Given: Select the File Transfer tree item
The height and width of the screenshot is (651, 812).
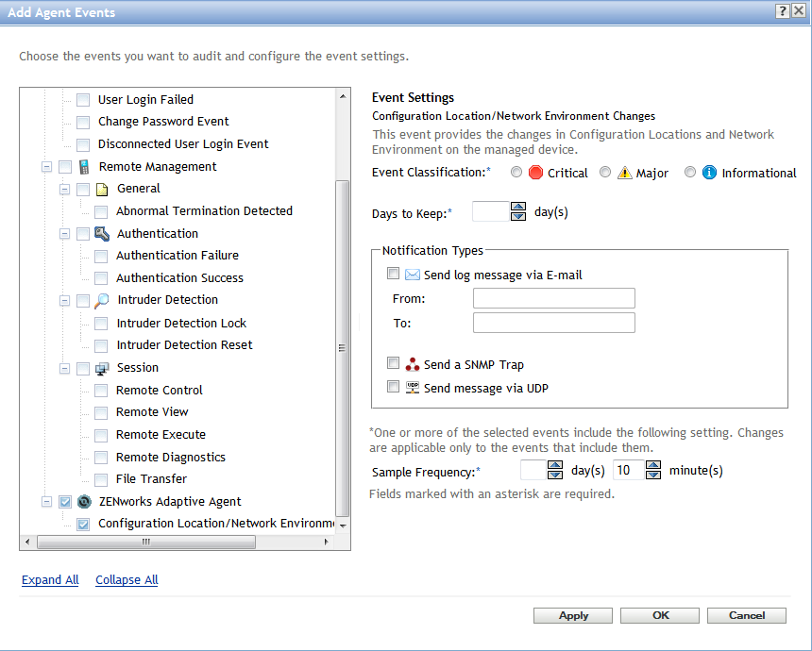Looking at the screenshot, I should click(x=151, y=478).
